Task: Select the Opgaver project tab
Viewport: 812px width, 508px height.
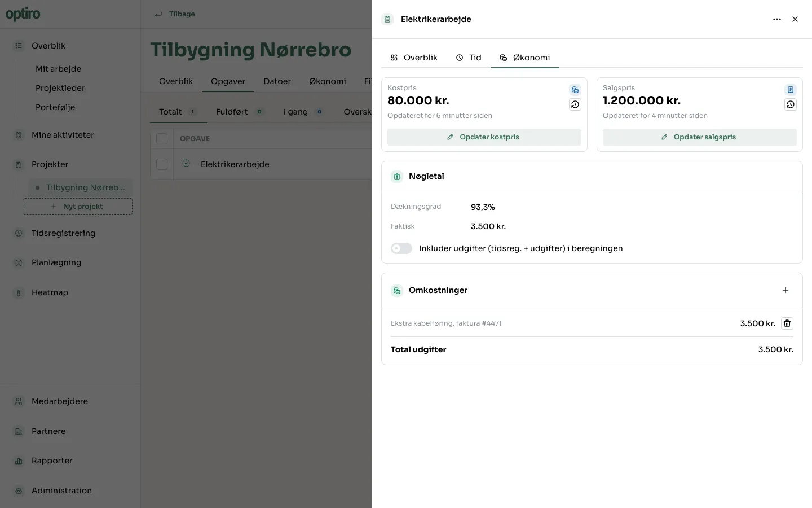Action: [228, 81]
